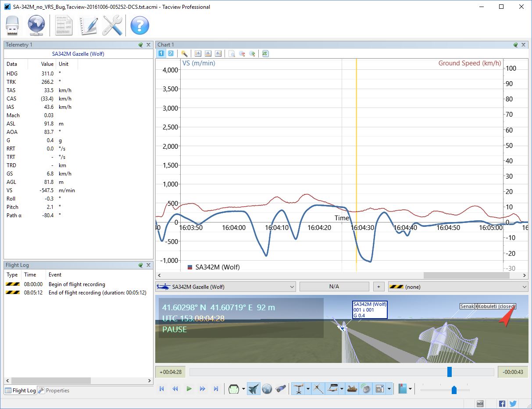Click the timeline position slider thumb
532x409 pixels.
[x=450, y=372]
